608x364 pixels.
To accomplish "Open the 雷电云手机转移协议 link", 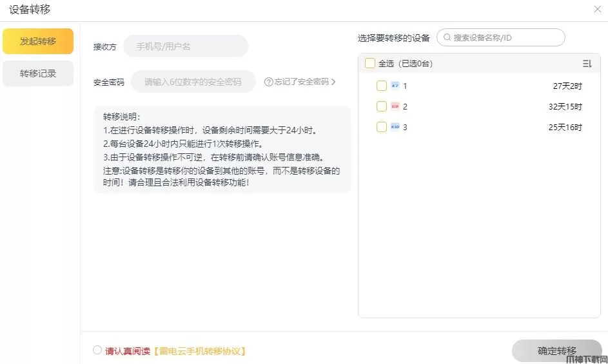I will (200, 351).
